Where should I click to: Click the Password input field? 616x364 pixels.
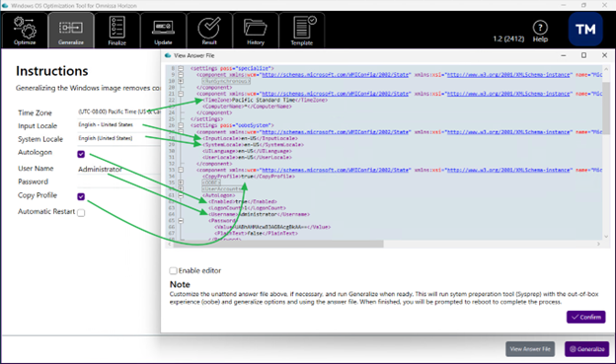pos(119,182)
